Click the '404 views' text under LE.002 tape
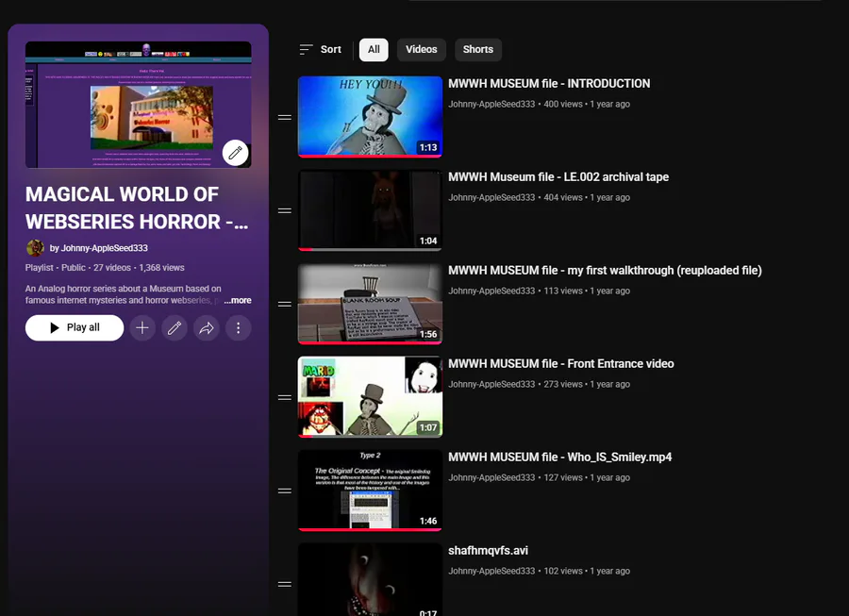The image size is (849, 616). [563, 197]
